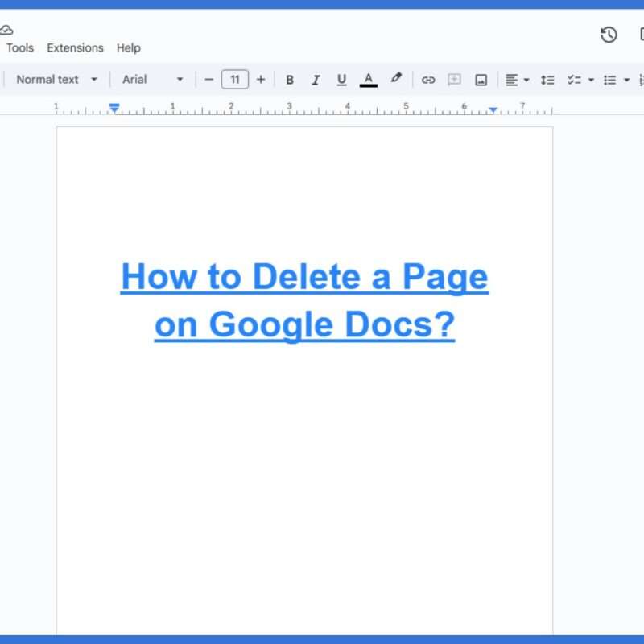Open the Arial font dropdown
This screenshot has width=644, height=644.
pyautogui.click(x=152, y=80)
